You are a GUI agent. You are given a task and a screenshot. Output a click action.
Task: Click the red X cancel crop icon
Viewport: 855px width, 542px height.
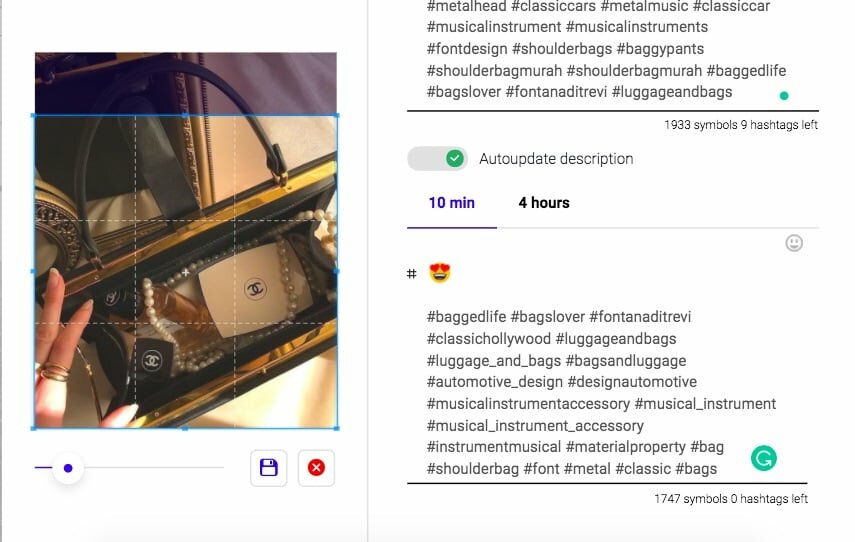coord(316,468)
